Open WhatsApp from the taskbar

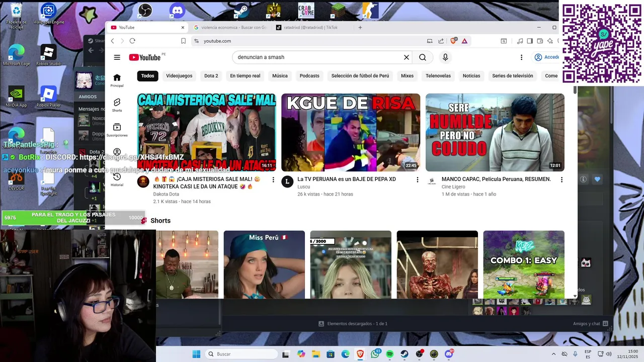click(375, 354)
